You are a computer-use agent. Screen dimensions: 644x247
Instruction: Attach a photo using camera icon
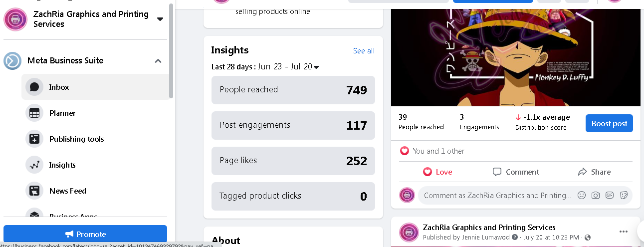click(595, 195)
